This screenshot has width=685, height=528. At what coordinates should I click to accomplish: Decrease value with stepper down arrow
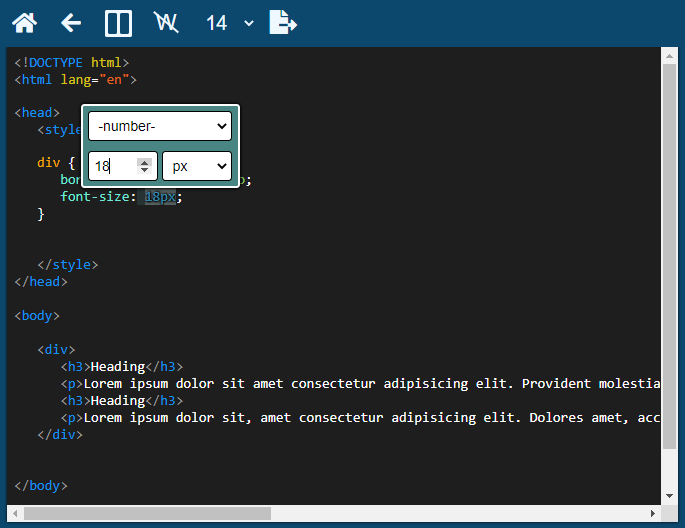coord(144,170)
